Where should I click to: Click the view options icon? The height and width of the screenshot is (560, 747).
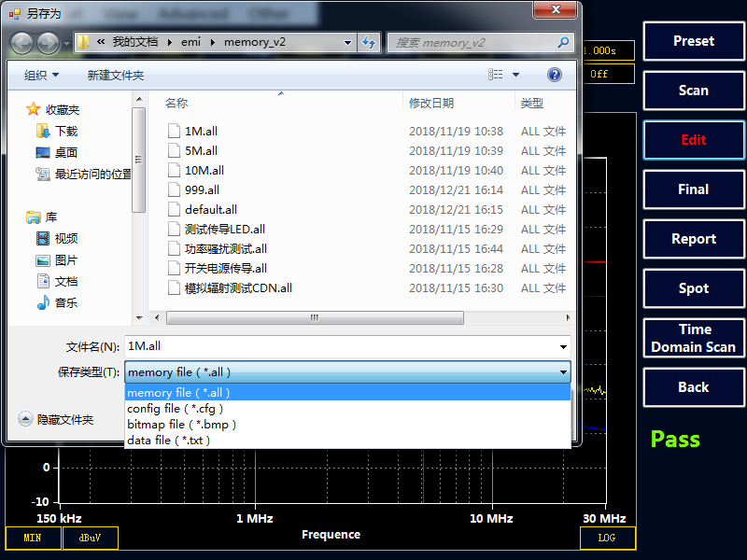coord(496,75)
